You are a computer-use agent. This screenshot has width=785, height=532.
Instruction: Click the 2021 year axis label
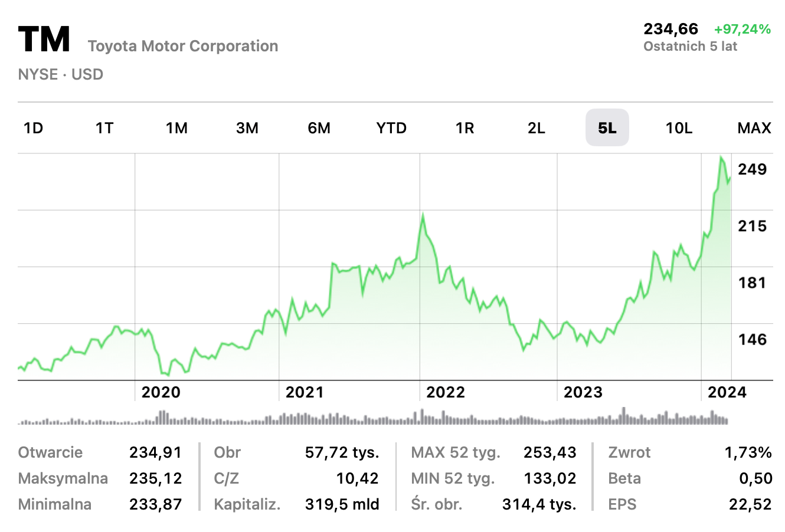click(305, 392)
